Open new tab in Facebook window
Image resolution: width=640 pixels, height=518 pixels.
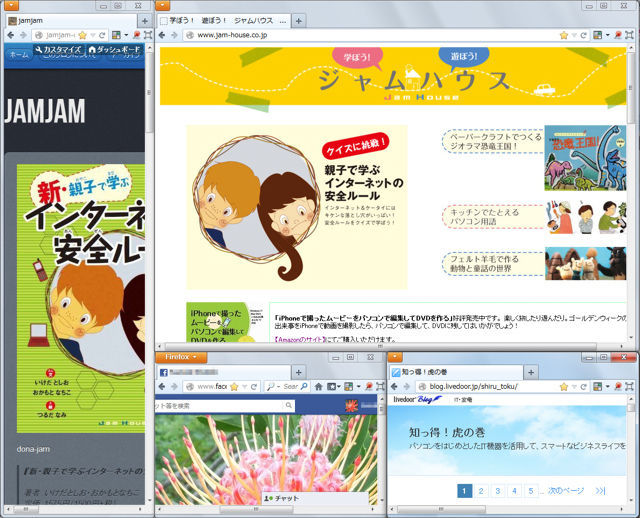[x=299, y=372]
